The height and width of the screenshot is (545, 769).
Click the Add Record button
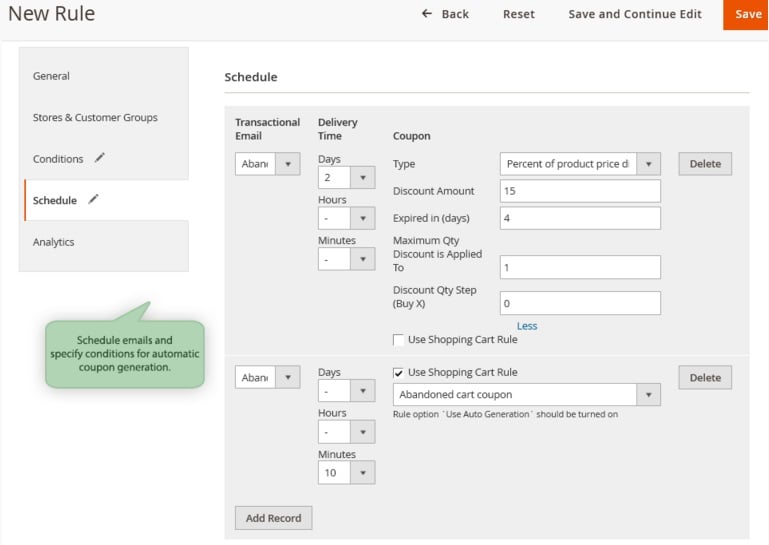(273, 518)
